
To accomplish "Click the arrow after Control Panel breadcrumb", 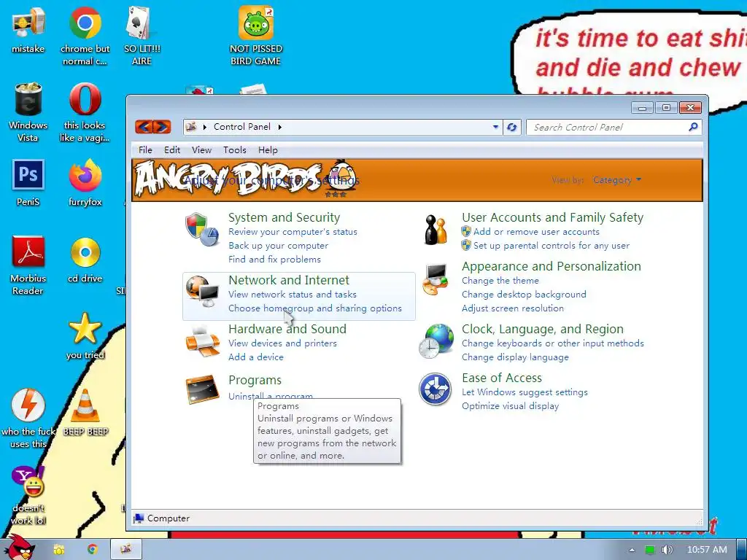I will [279, 127].
